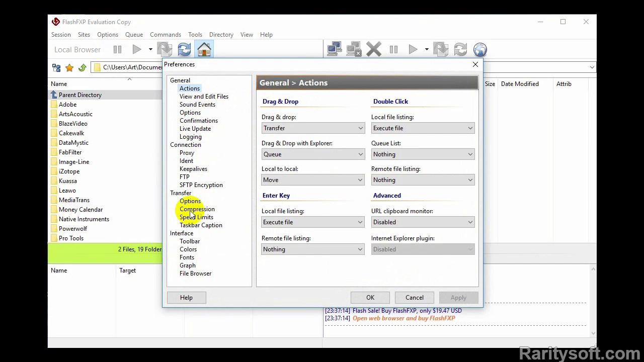Screen dimensions: 644x362
Task: Select Actions in preferences tree
Action: click(190, 88)
